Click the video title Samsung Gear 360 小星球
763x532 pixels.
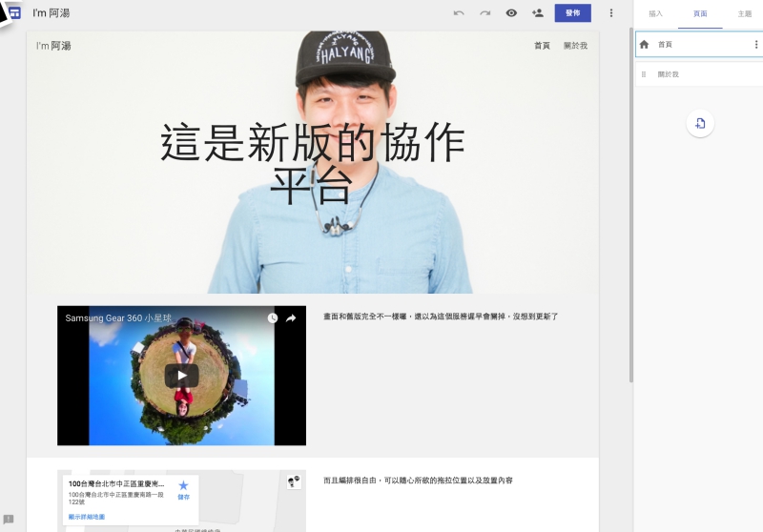pyautogui.click(x=118, y=318)
